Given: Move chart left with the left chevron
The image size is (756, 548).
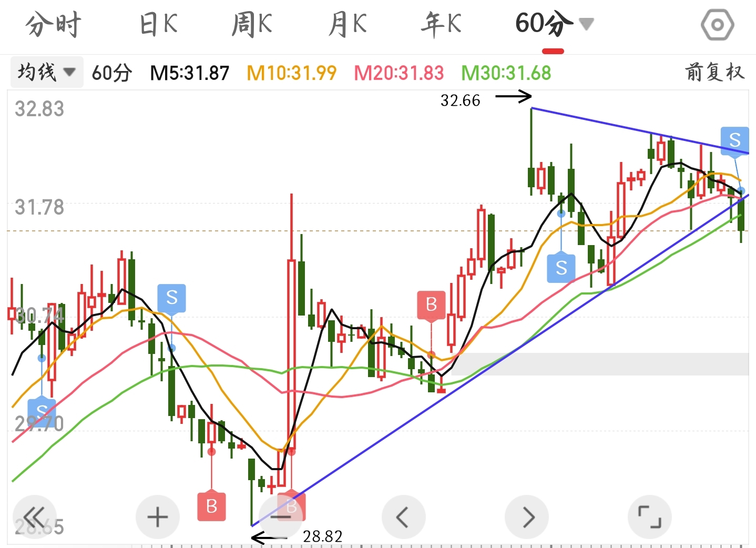Looking at the screenshot, I should pos(403,517).
